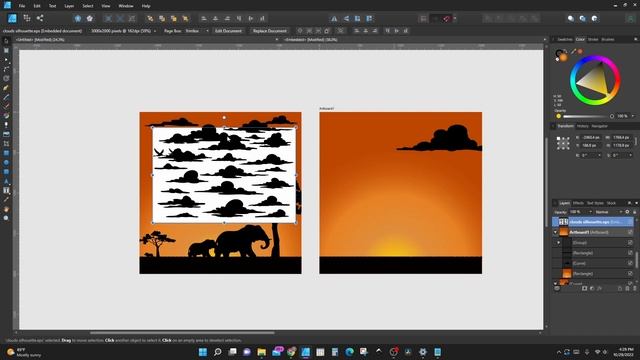The width and height of the screenshot is (640, 360).
Task: Open the shear S dropdown in Transform
Action: 631,156
